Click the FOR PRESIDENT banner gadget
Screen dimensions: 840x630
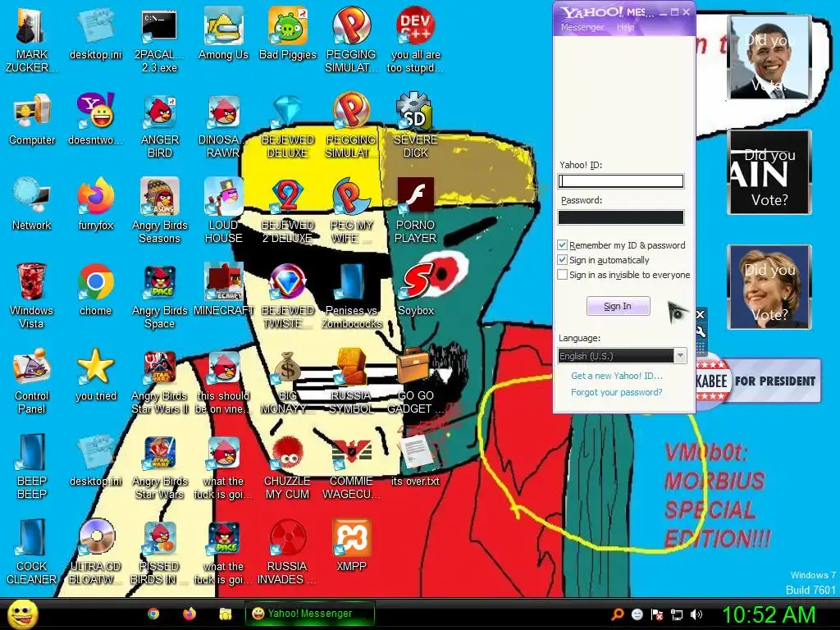[x=759, y=381]
